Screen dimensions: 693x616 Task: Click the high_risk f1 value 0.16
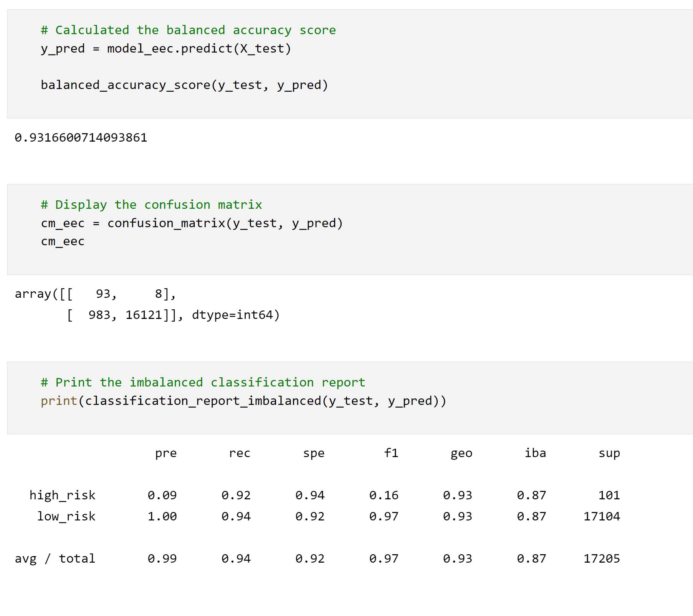click(x=384, y=495)
